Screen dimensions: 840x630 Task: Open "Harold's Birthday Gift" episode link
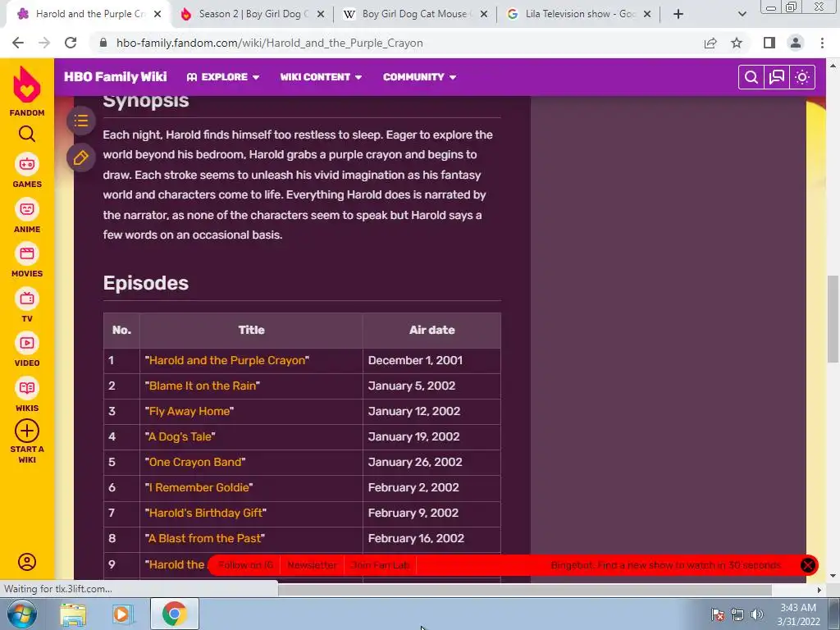pyautogui.click(x=206, y=513)
